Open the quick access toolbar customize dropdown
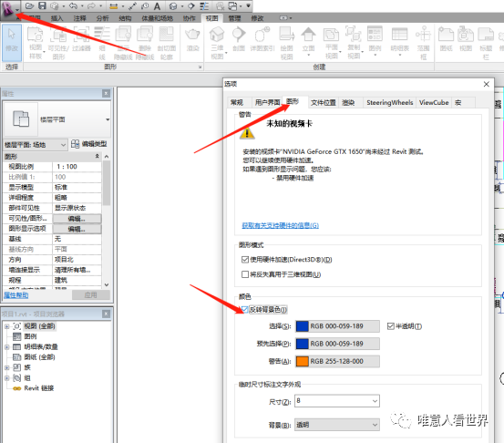 point(249,5)
